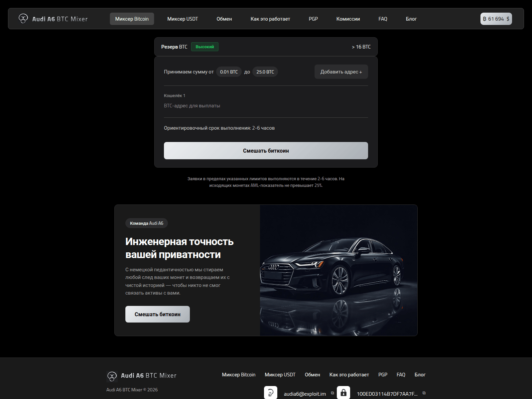
Task: Copy the PGP fingerprint via copy icon
Action: click(x=424, y=393)
